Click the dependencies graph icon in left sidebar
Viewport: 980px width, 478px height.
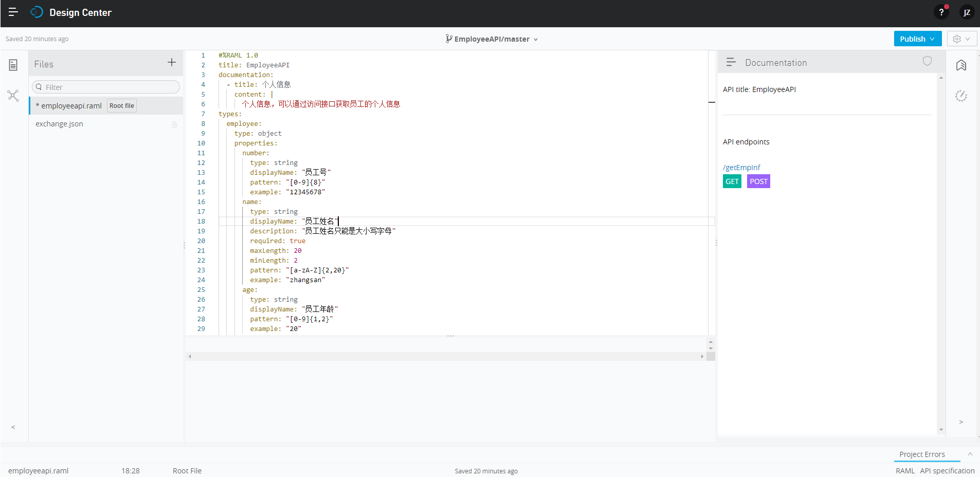click(13, 96)
